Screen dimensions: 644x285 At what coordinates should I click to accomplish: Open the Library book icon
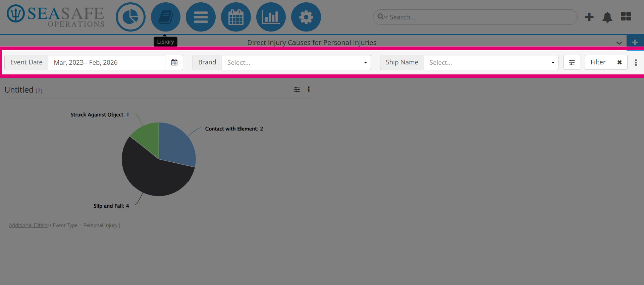click(166, 17)
